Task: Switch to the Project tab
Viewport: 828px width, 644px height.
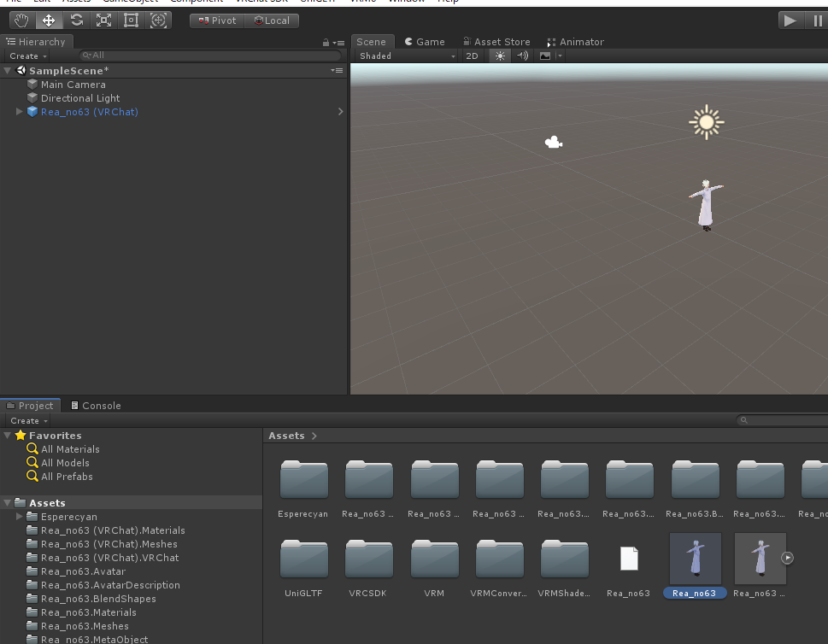Action: 30,406
